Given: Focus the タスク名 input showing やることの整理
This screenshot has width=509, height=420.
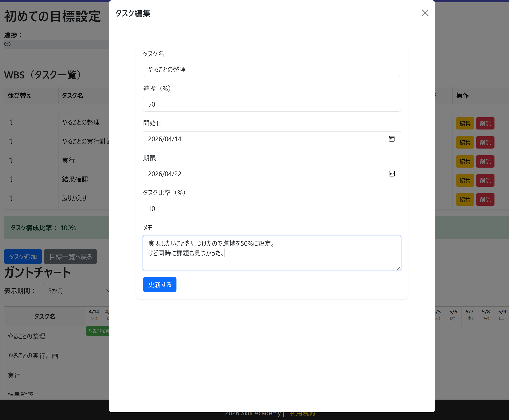Looking at the screenshot, I should click(x=272, y=69).
